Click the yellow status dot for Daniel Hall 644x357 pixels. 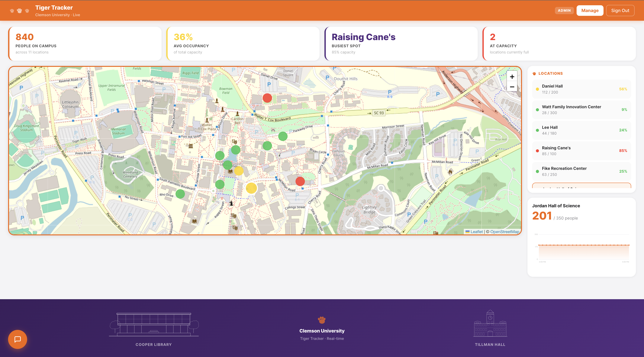(537, 89)
